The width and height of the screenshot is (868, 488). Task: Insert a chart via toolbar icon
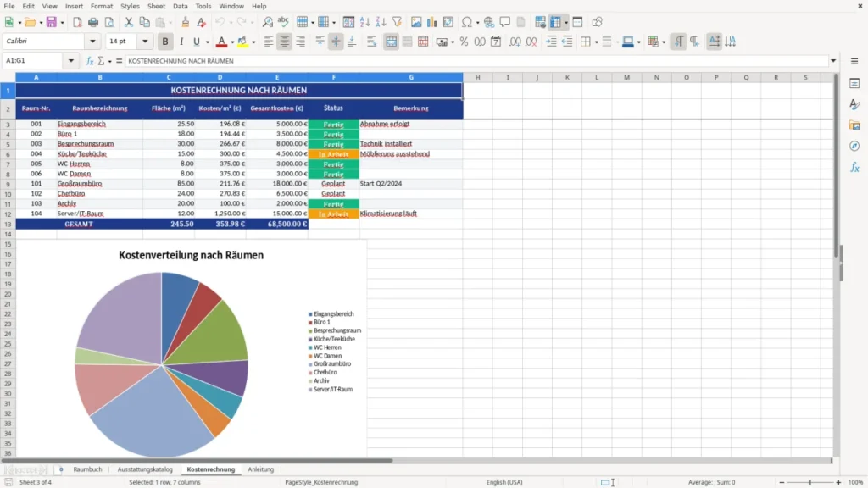pyautogui.click(x=431, y=22)
